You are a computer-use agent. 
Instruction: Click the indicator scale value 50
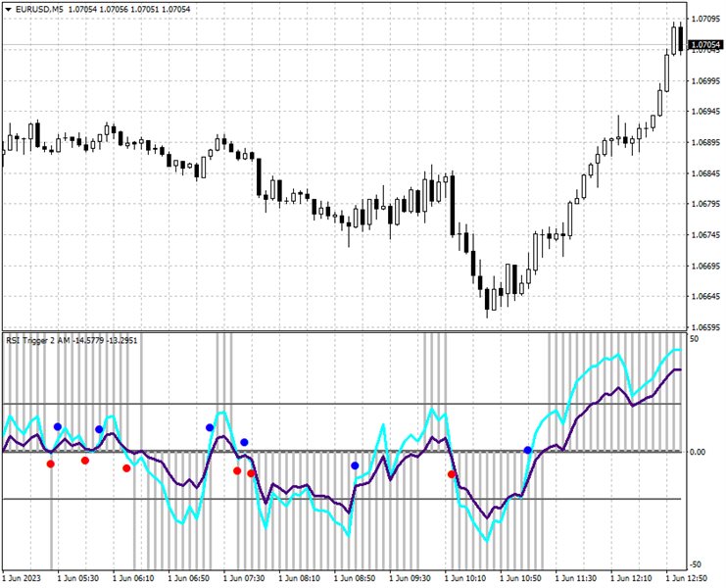(x=694, y=339)
